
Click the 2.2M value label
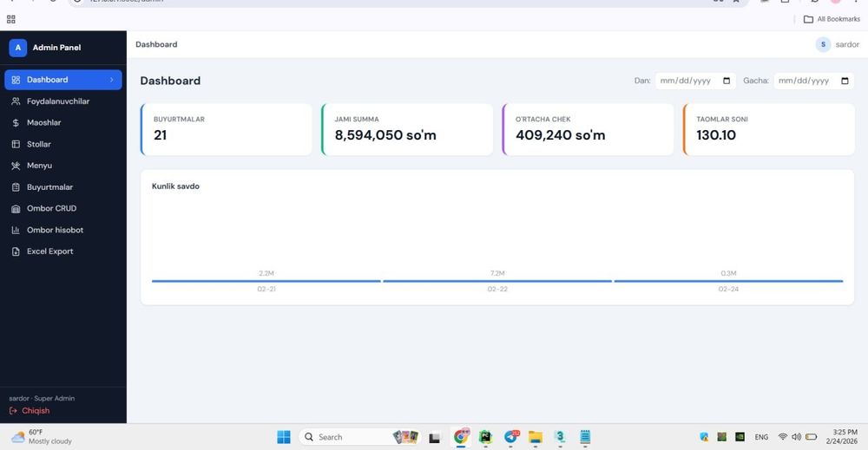(266, 273)
